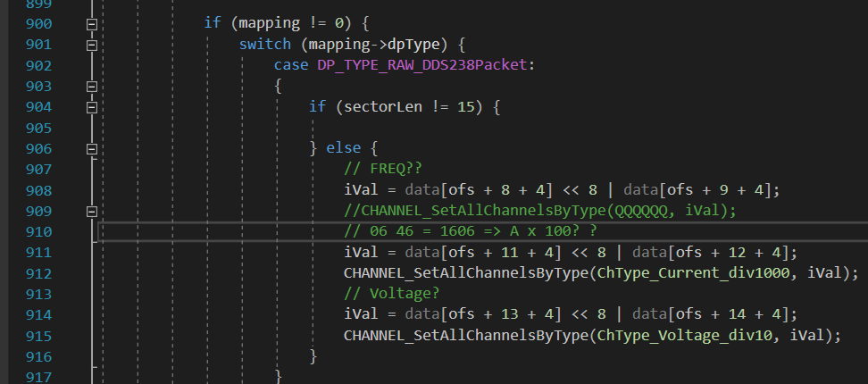
Task: Click the '06 46 = 1606' comment on line 910
Action: (x=471, y=231)
